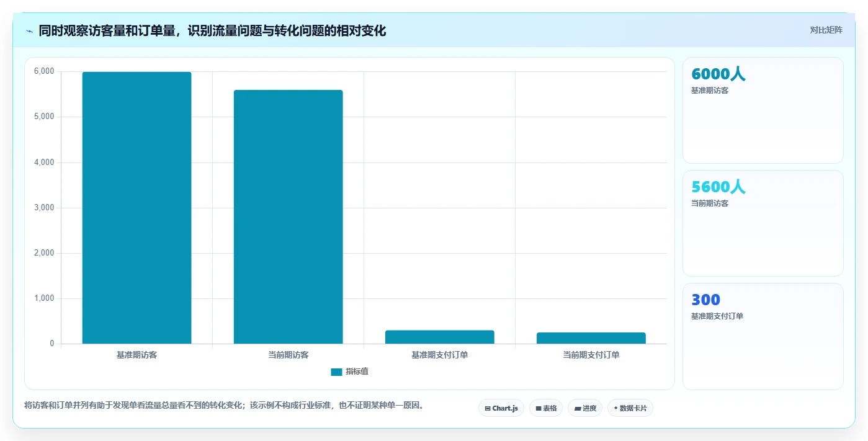The width and height of the screenshot is (868, 441).
Task: Click the 5,000 y-axis value
Action: pyautogui.click(x=44, y=117)
